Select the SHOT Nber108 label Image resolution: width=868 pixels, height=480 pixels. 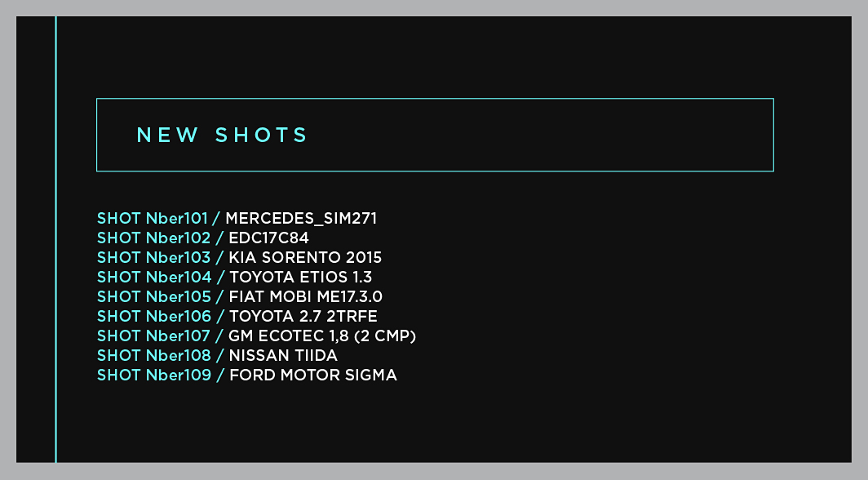tap(154, 355)
